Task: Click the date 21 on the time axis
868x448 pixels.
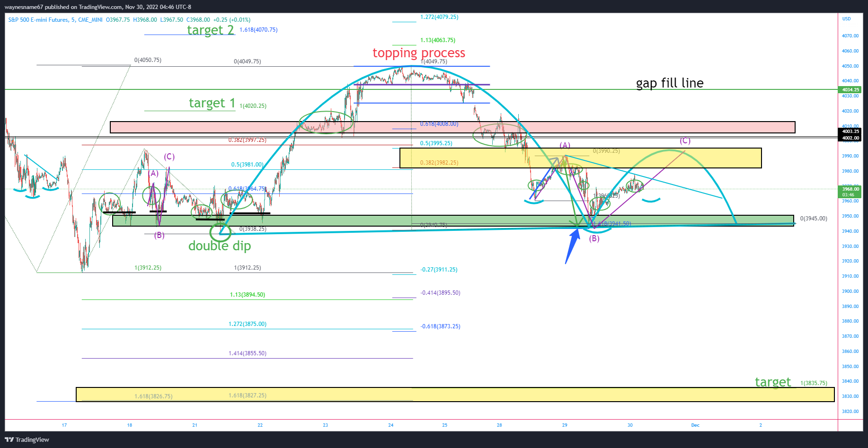Action: click(x=195, y=425)
